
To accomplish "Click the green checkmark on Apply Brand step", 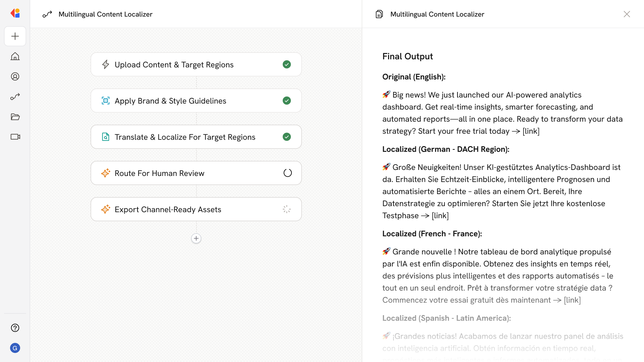I will (x=287, y=101).
